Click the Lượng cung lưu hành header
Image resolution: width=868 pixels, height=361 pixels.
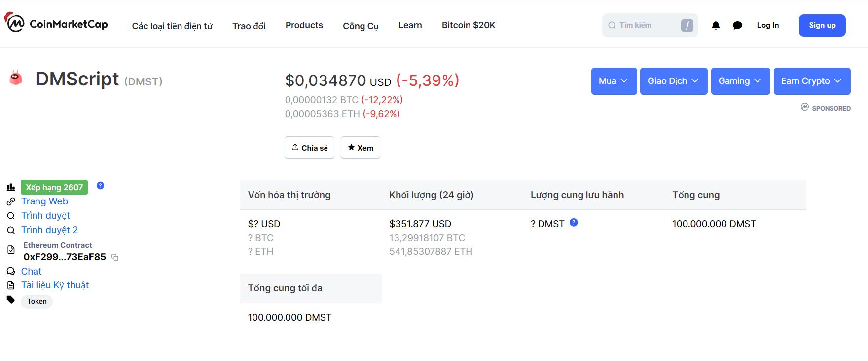(578, 195)
